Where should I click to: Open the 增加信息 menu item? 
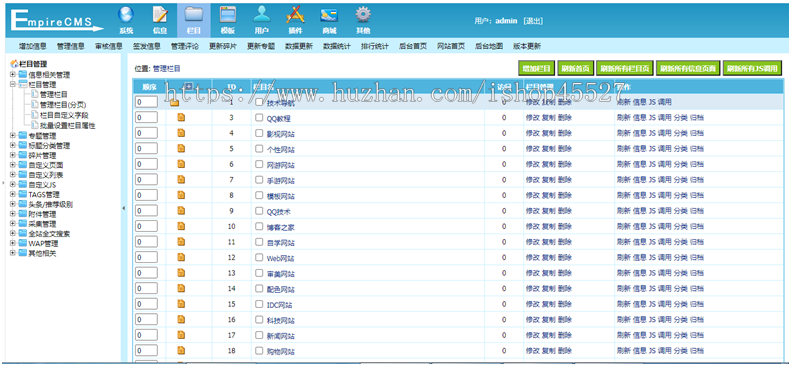(33, 46)
